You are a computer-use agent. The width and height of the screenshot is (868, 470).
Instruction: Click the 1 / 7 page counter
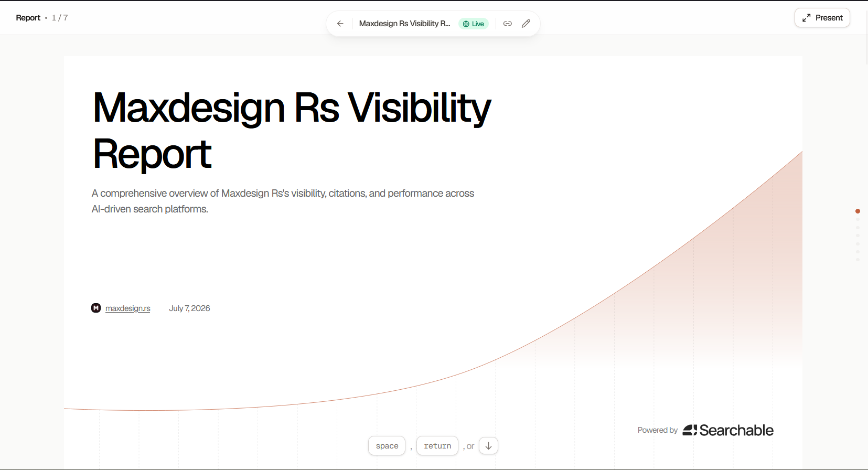(60, 18)
